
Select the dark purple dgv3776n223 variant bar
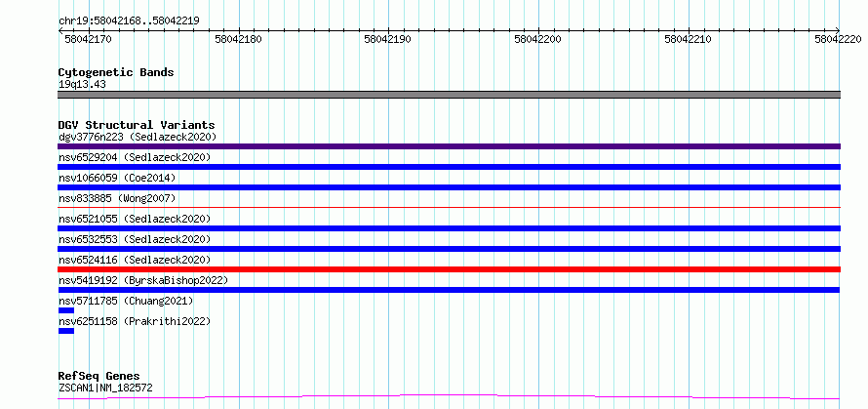(x=449, y=146)
